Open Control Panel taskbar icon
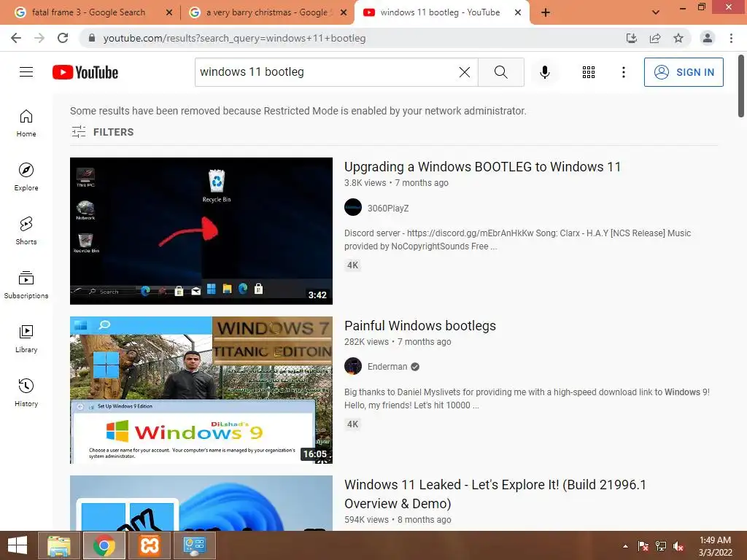Image resolution: width=747 pixels, height=560 pixels. point(194,545)
